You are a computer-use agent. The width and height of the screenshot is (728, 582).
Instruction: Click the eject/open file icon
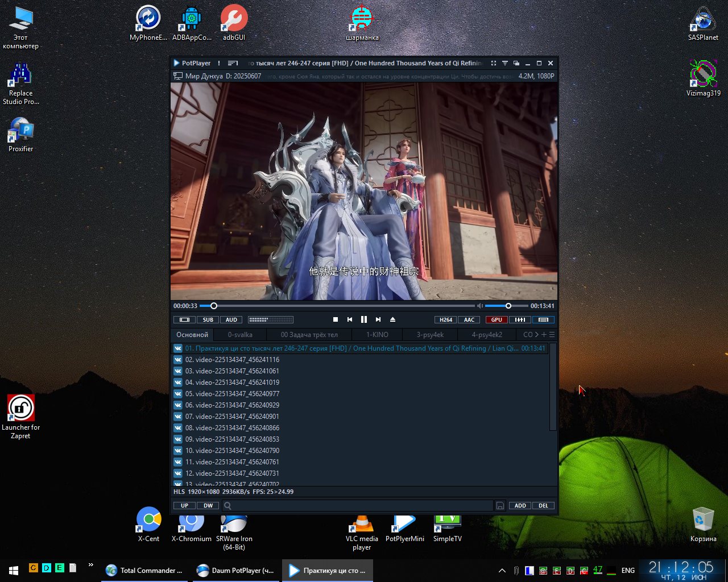click(x=392, y=319)
